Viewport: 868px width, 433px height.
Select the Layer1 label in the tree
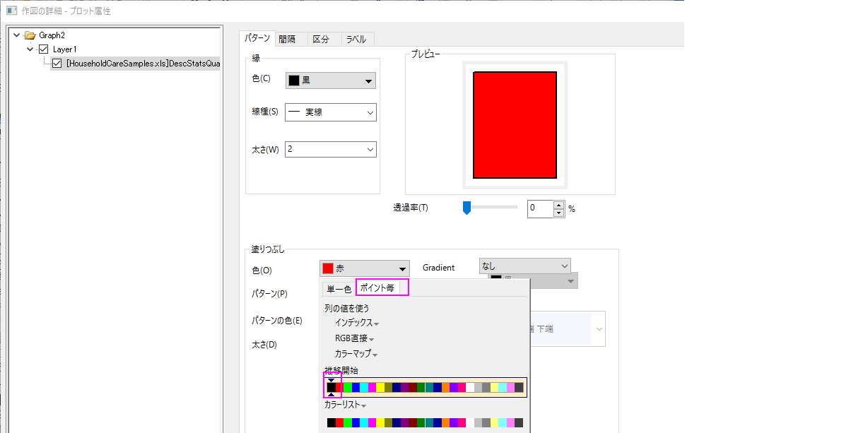pos(65,49)
